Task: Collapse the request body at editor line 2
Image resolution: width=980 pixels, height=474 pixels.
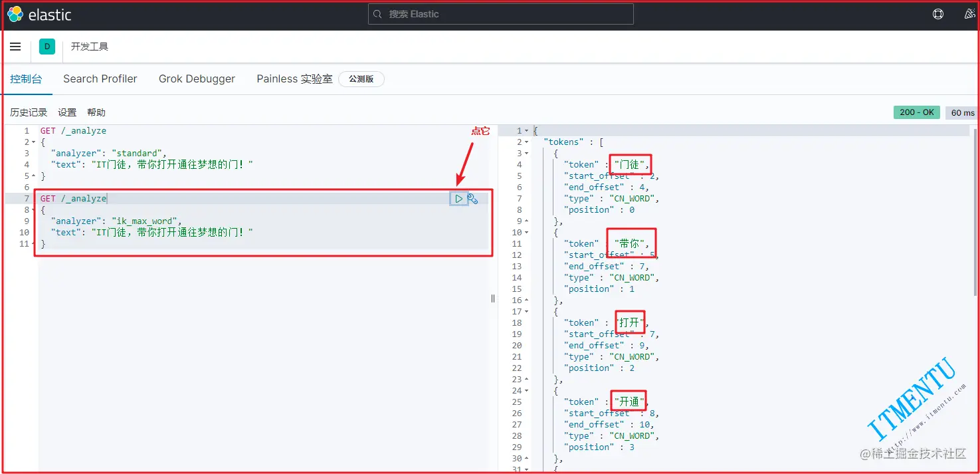Action: (x=33, y=142)
